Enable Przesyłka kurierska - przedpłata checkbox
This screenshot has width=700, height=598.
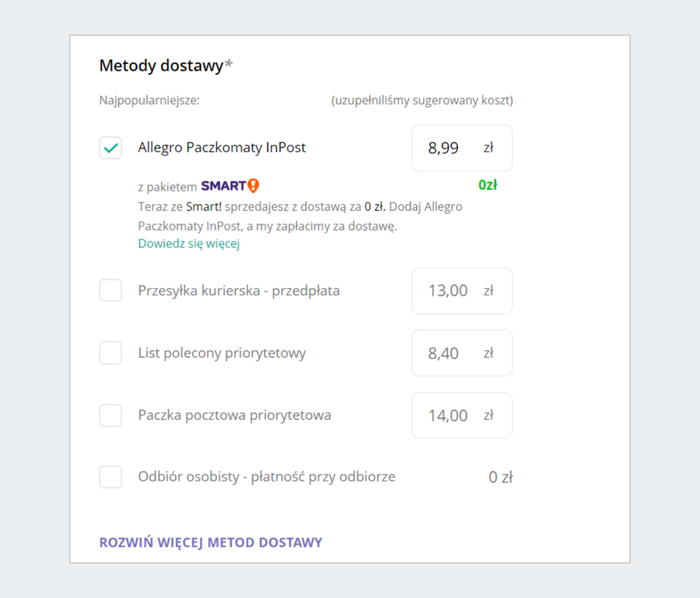coord(111,290)
